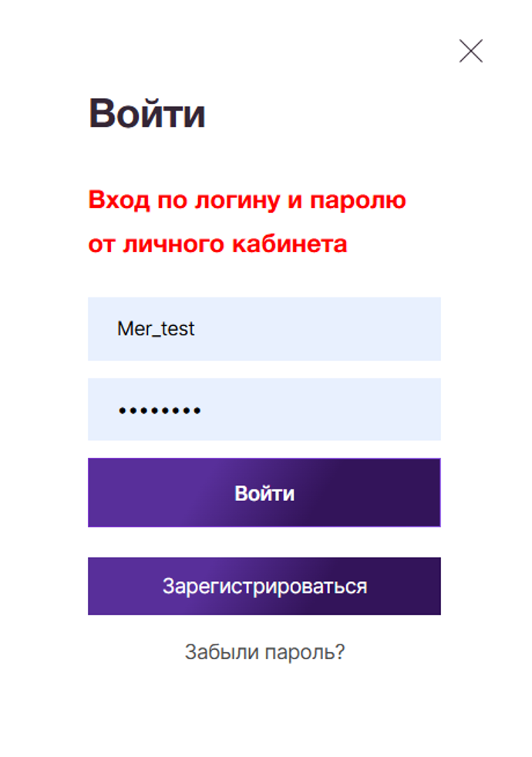532x757 pixels.
Task: Click the red text Вход по логину и паролю
Action: coord(247,200)
